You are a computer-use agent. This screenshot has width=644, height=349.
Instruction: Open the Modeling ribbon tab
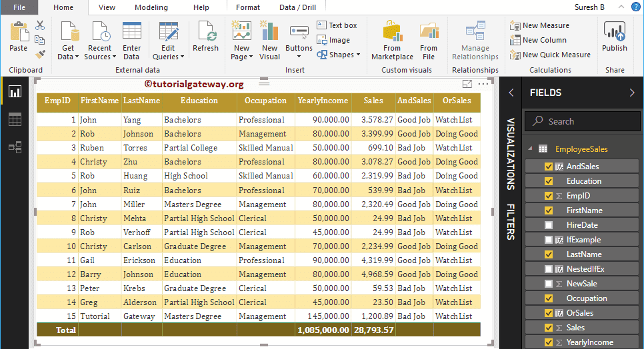(x=151, y=7)
